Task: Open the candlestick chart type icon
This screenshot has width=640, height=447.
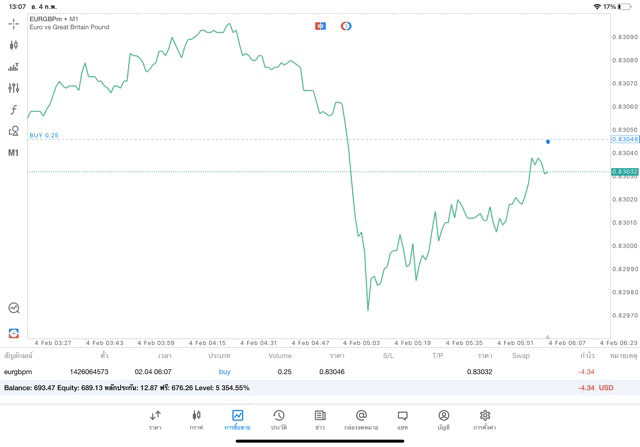Action: (14, 45)
